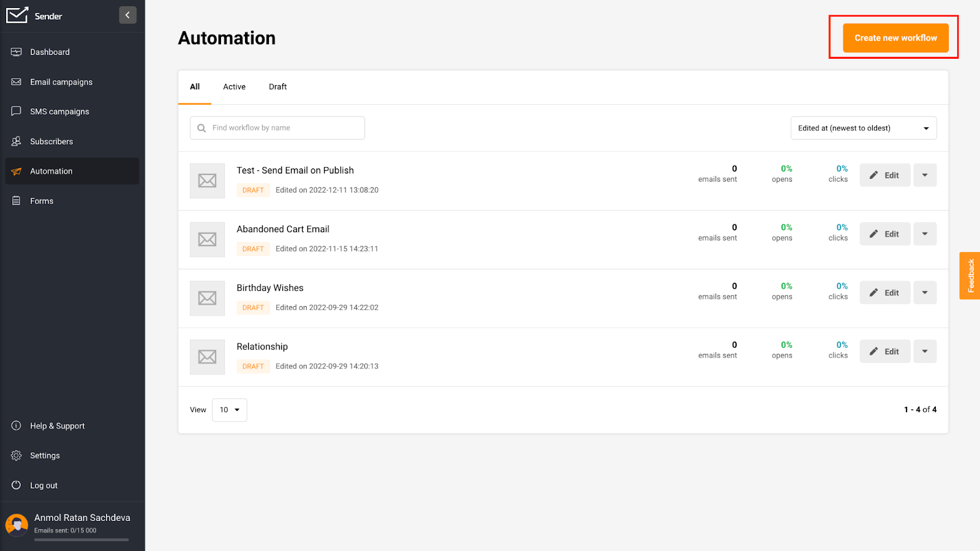Open the Feedback side panel tab
This screenshot has height=551, width=980.
coord(970,275)
